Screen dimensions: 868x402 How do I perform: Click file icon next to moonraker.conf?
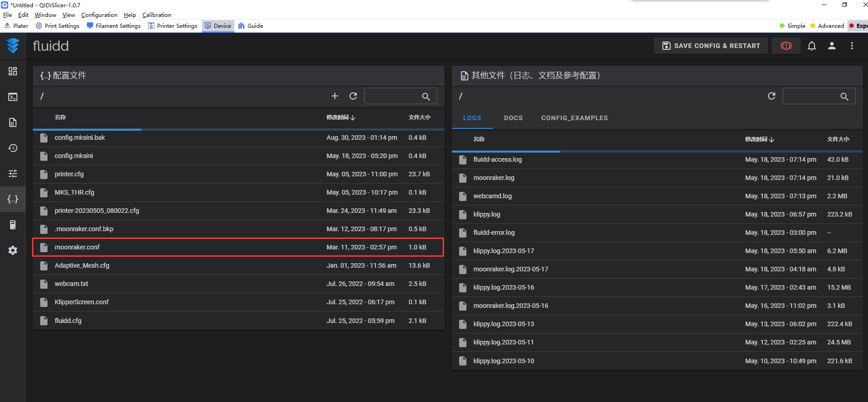44,247
